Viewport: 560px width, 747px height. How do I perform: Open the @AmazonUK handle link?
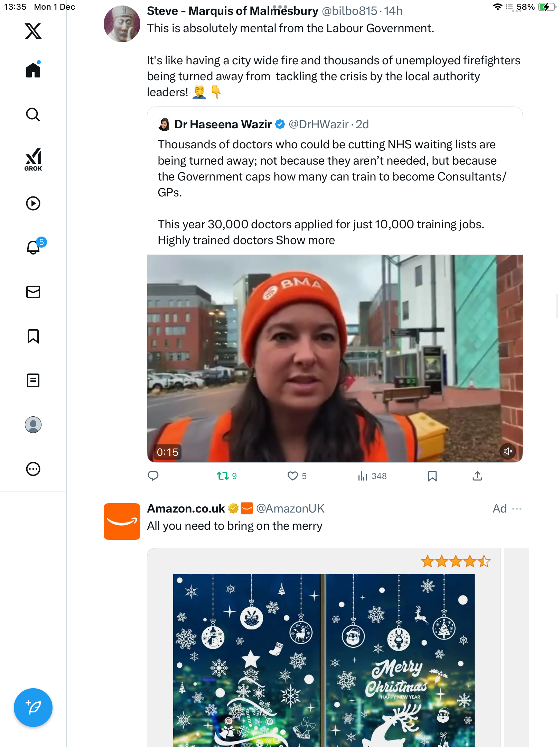290,508
